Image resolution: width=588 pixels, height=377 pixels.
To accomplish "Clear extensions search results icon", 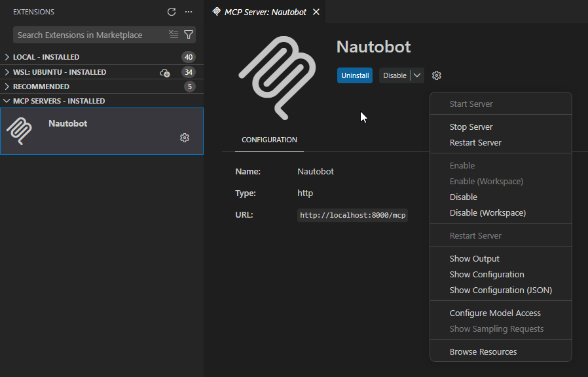I will coord(174,35).
